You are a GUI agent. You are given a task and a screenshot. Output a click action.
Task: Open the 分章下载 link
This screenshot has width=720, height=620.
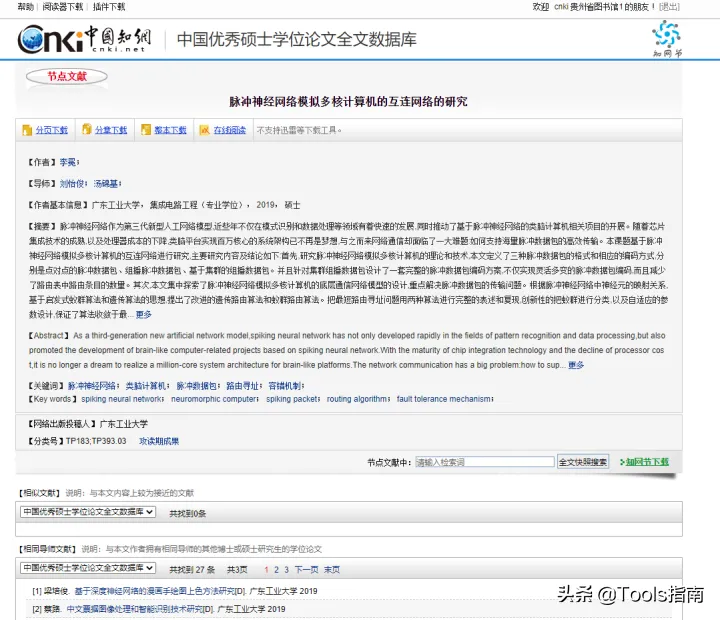[x=111, y=130]
